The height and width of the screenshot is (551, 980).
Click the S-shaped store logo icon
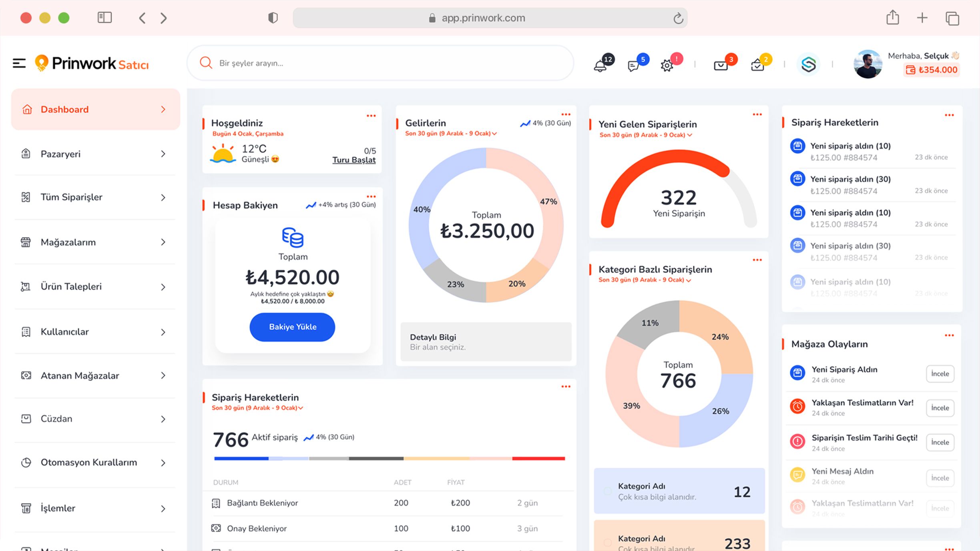click(808, 64)
